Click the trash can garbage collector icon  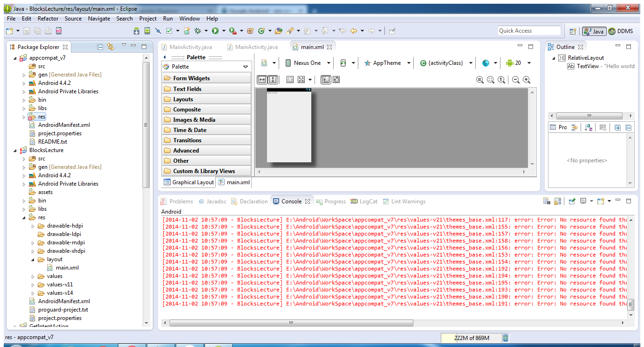[506, 338]
